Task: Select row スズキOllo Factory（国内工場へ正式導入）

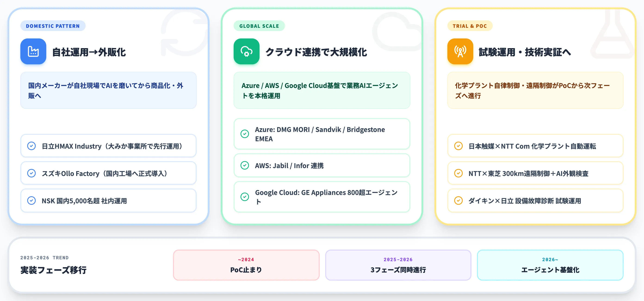Action: [x=108, y=173]
